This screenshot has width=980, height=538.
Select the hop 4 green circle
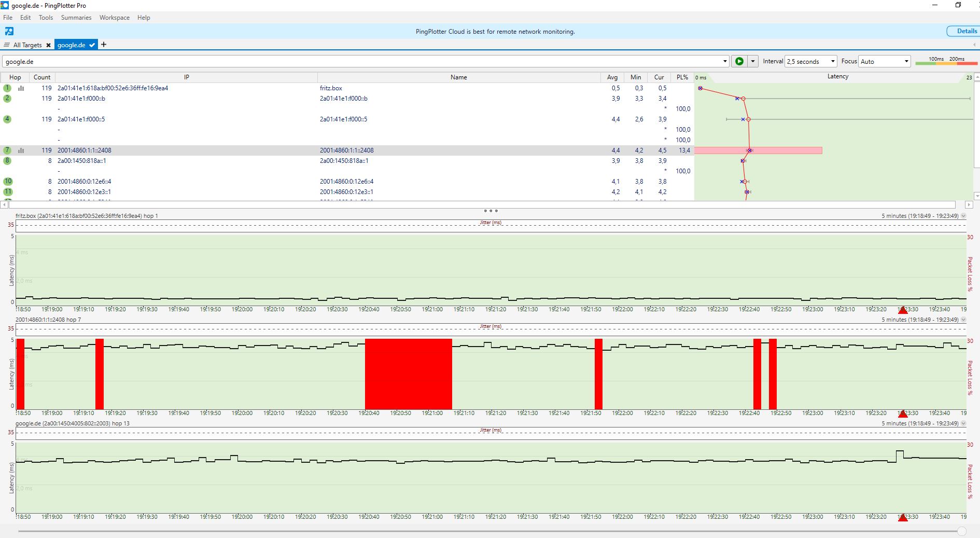(7, 119)
